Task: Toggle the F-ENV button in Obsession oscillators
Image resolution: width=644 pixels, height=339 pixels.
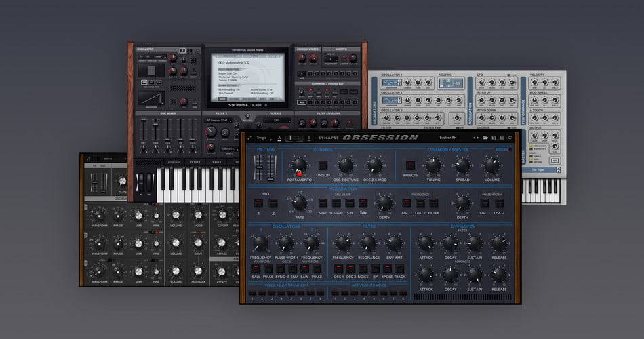Action: tap(292, 268)
